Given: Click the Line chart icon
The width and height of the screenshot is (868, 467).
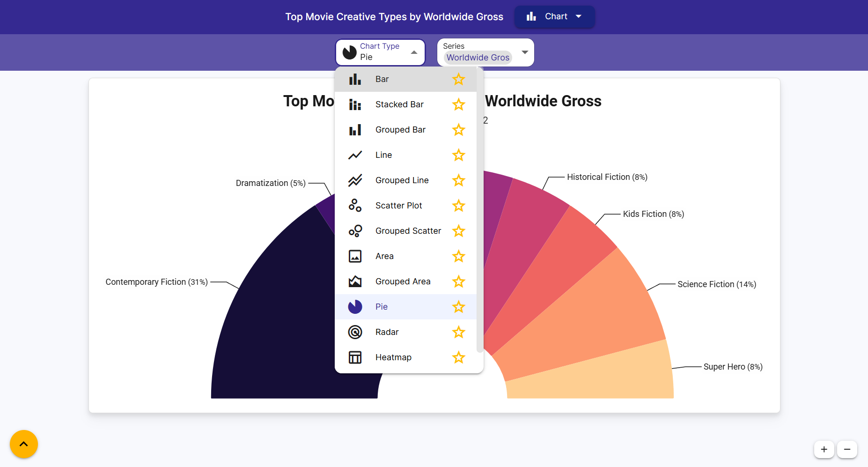Looking at the screenshot, I should tap(355, 155).
